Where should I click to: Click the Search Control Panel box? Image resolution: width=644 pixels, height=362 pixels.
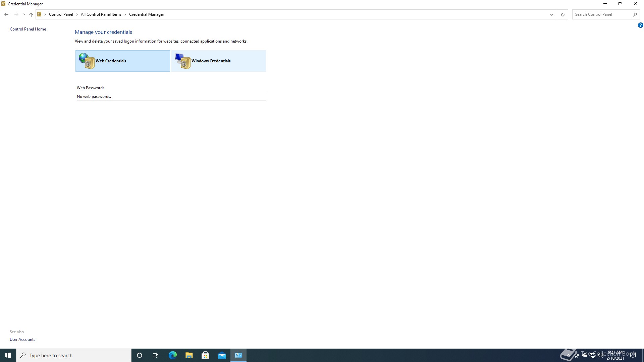[x=602, y=14]
